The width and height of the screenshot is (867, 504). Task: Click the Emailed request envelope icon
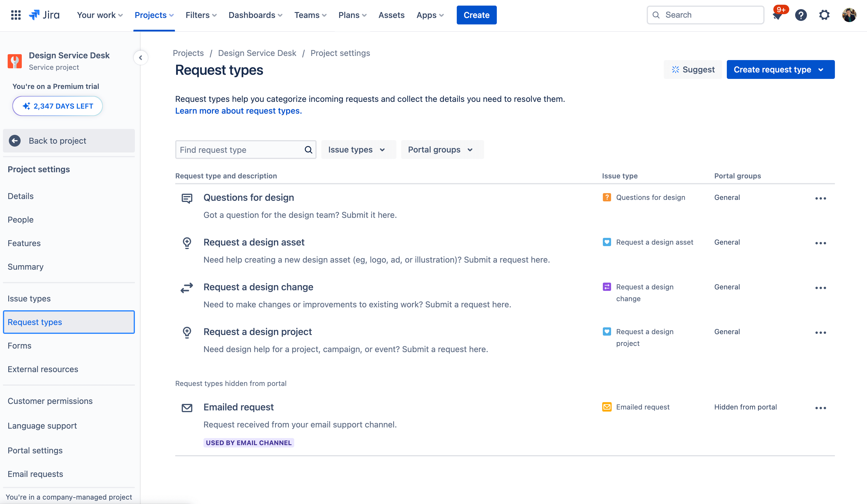(x=187, y=407)
